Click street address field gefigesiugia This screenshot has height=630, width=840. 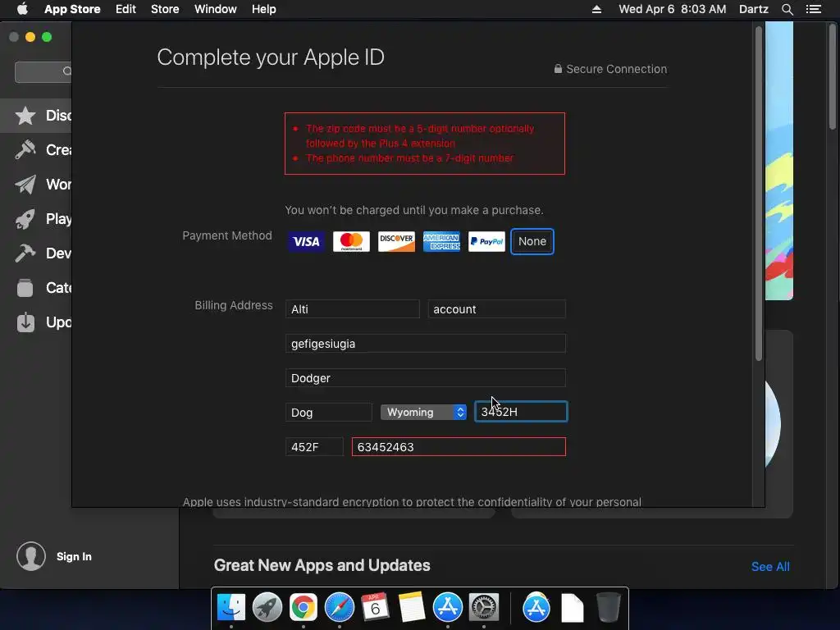click(426, 344)
